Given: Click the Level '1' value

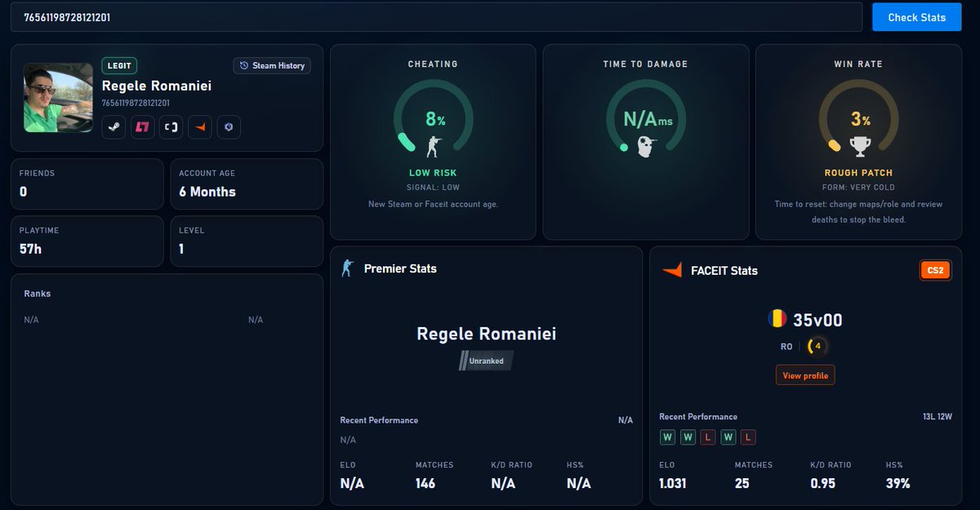Looking at the screenshot, I should coord(182,249).
